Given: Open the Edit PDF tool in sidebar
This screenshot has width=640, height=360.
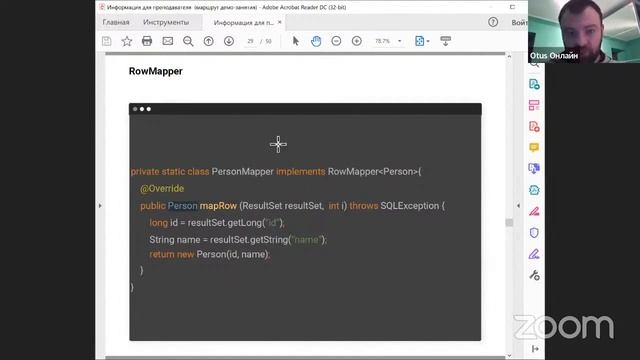Looking at the screenshot, I should 534,127.
